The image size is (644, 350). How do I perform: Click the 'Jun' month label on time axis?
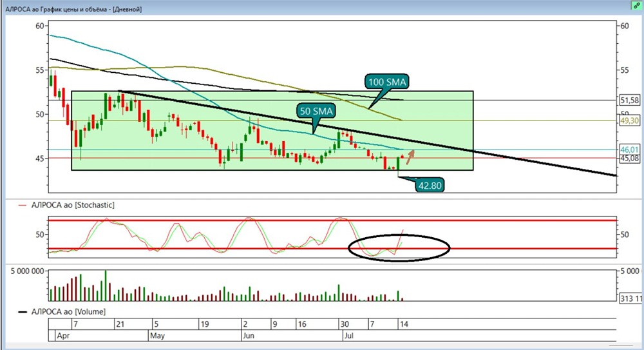(x=249, y=336)
